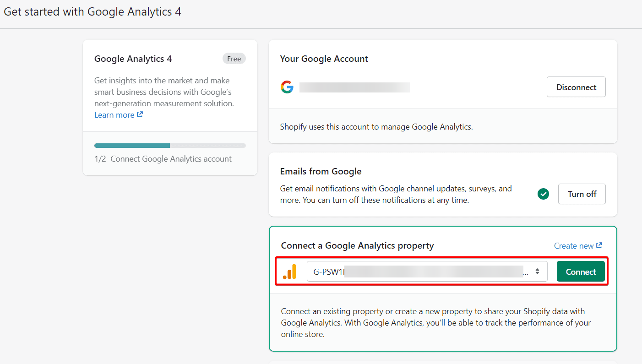The image size is (642, 364).
Task: Click the setup progress bar
Action: click(170, 146)
